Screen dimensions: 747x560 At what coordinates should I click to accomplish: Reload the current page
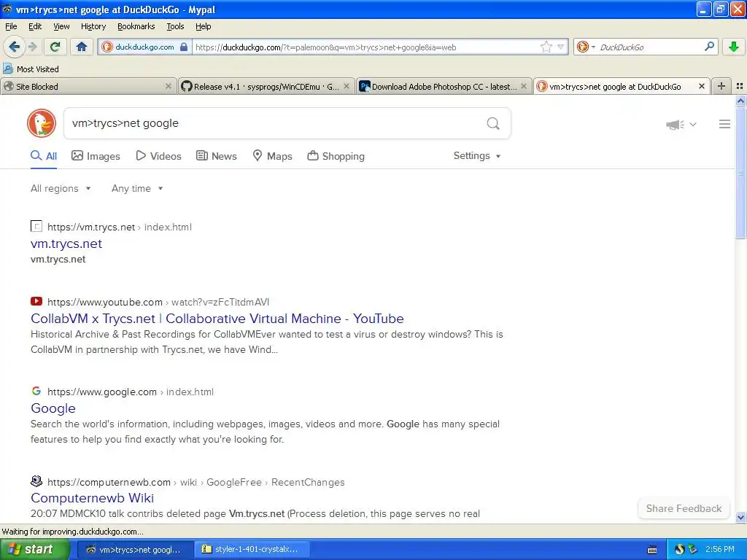(x=55, y=47)
